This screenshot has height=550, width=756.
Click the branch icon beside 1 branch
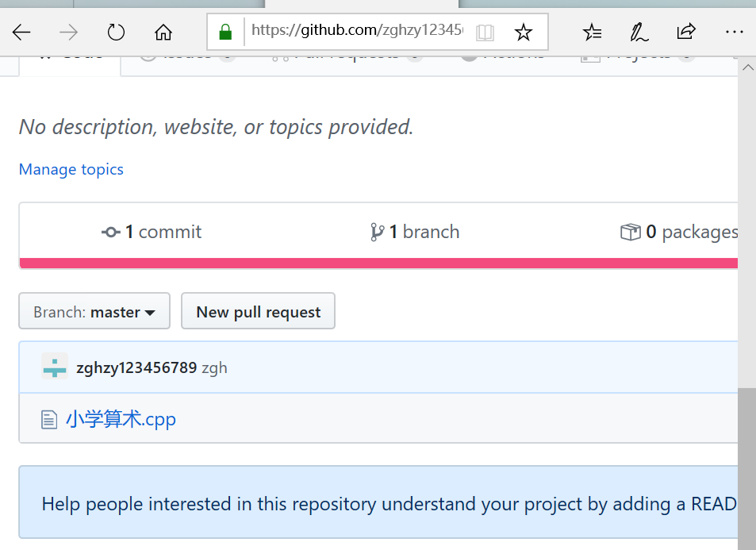click(377, 232)
